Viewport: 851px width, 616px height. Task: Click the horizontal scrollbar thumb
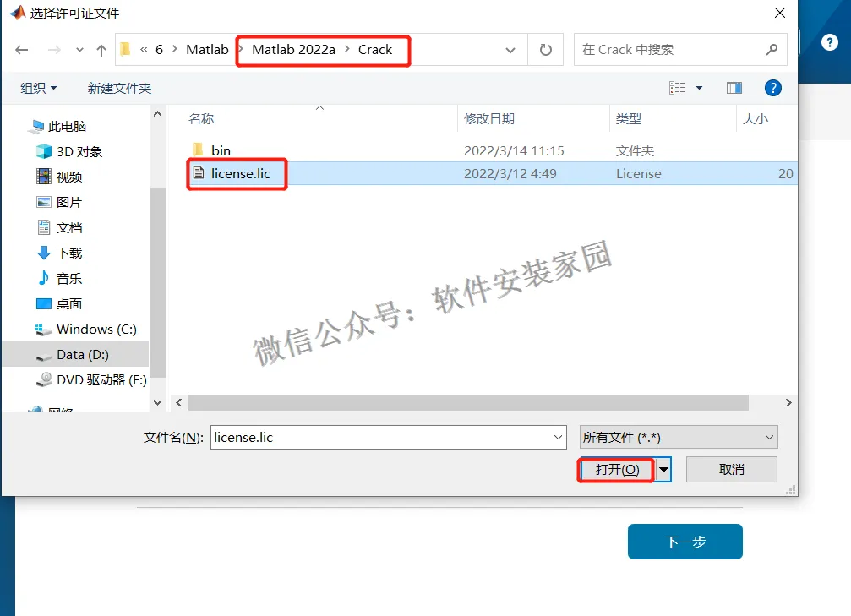click(x=468, y=403)
